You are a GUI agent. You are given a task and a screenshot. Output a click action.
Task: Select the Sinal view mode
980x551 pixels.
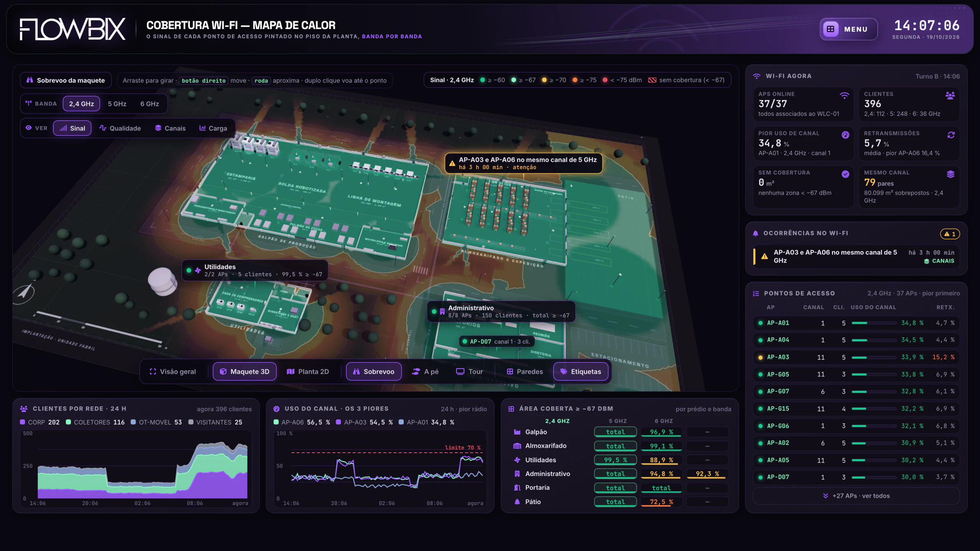click(x=72, y=128)
